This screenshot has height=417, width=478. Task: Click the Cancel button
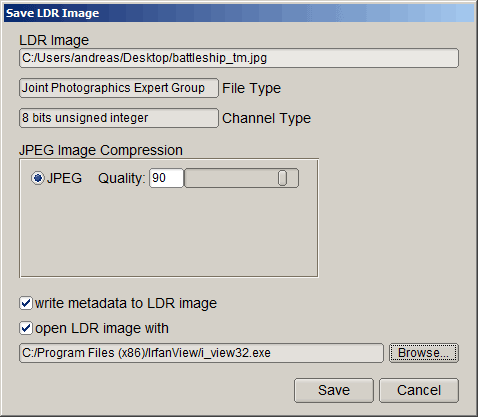pyautogui.click(x=419, y=390)
